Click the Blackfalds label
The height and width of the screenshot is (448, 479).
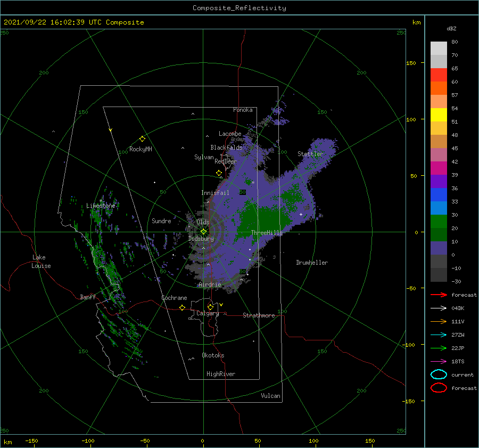tap(226, 148)
